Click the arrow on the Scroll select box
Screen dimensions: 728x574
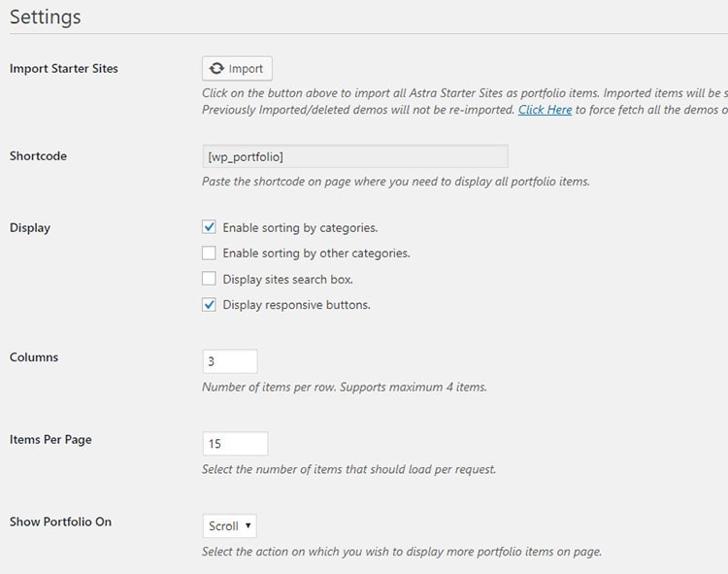click(x=248, y=526)
